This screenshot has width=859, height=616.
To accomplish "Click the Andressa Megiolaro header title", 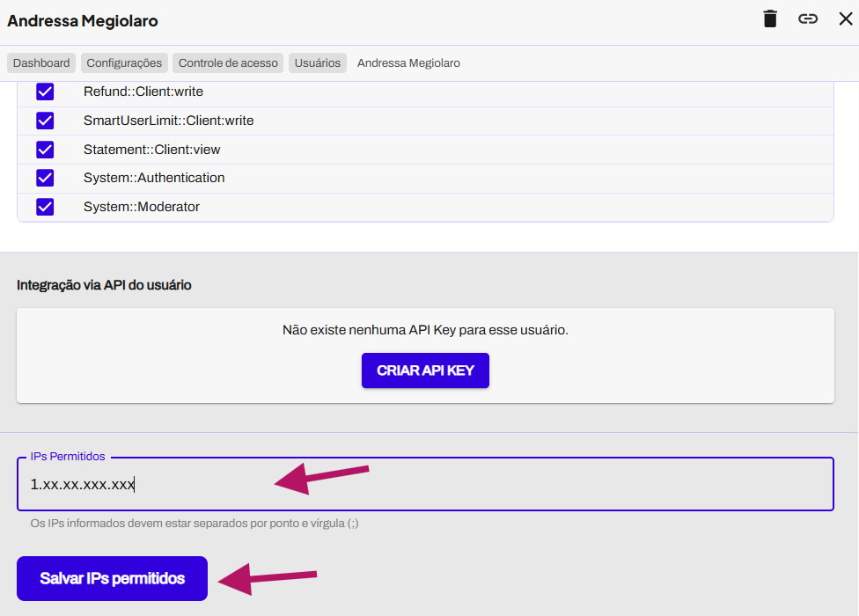I will pos(83,21).
